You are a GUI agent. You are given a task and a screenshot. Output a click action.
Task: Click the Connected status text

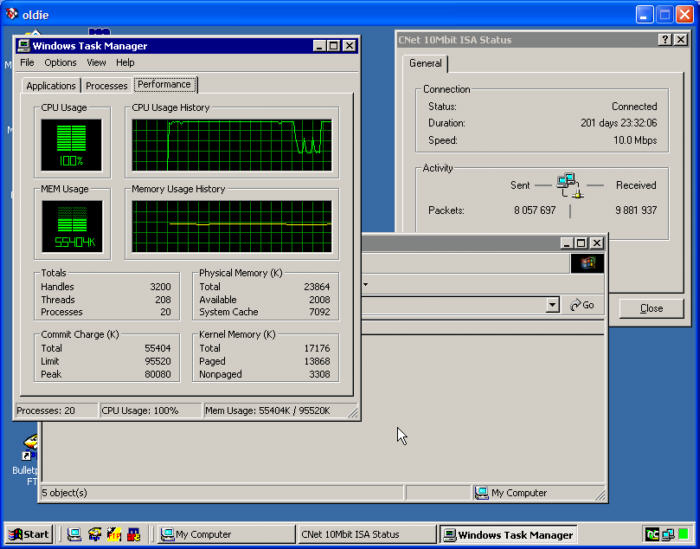click(634, 107)
